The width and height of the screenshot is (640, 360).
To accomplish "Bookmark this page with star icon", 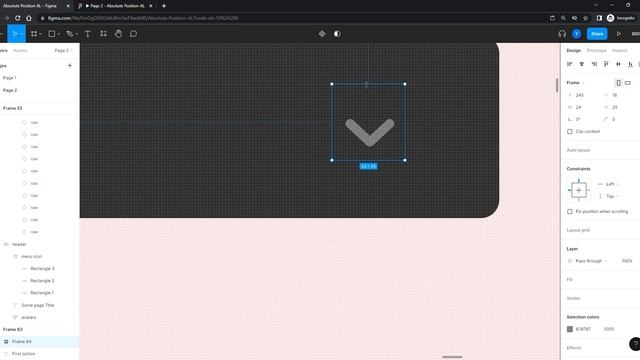I will pyautogui.click(x=586, y=18).
